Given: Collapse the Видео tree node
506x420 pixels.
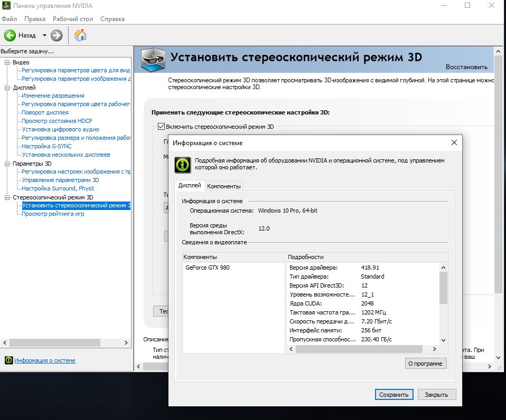Looking at the screenshot, I should pos(7,63).
